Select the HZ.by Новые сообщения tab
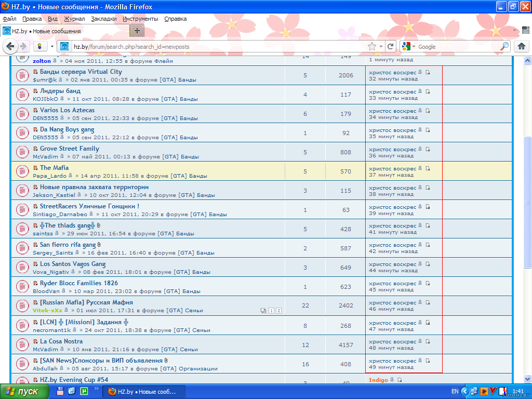 pyautogui.click(x=65, y=31)
